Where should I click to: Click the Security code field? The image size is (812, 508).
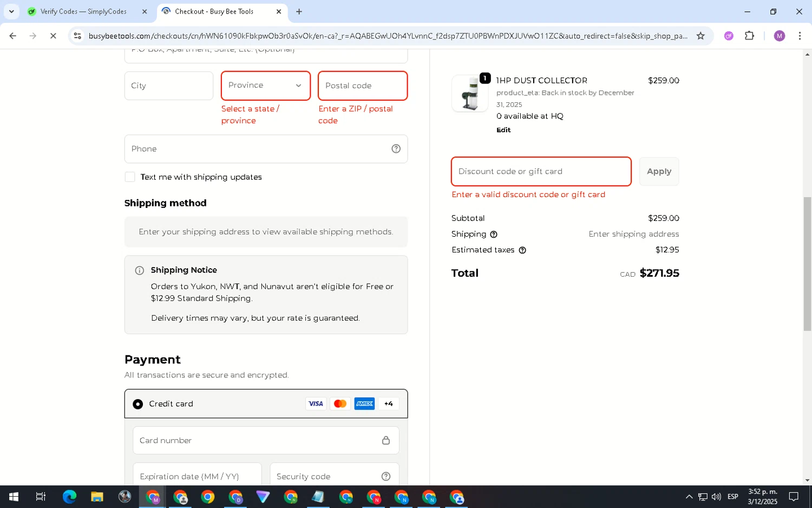coord(335,474)
